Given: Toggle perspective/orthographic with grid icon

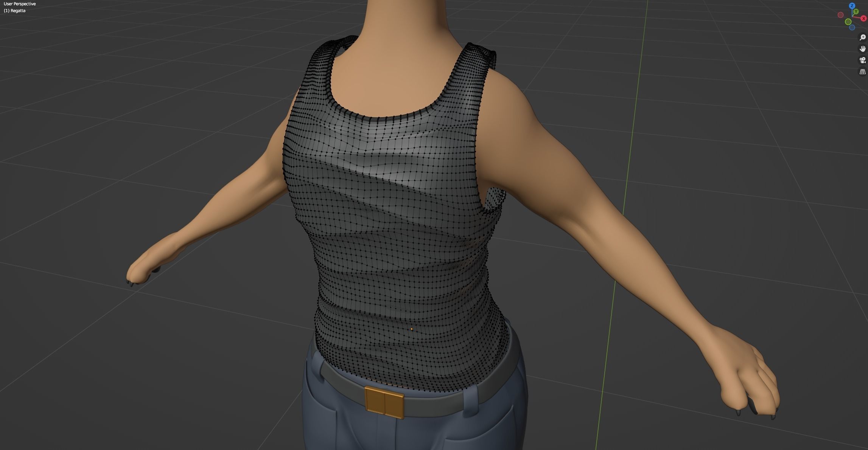Looking at the screenshot, I should (863, 71).
